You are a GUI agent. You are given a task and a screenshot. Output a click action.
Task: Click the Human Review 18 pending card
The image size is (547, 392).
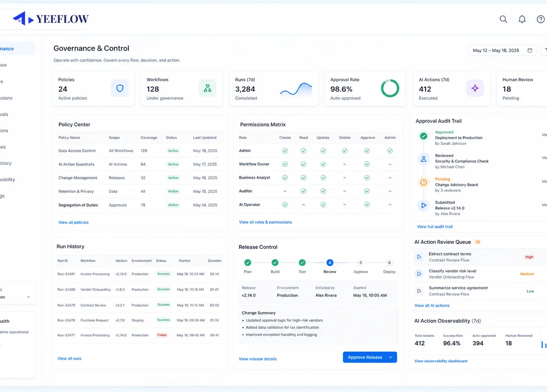click(522, 88)
